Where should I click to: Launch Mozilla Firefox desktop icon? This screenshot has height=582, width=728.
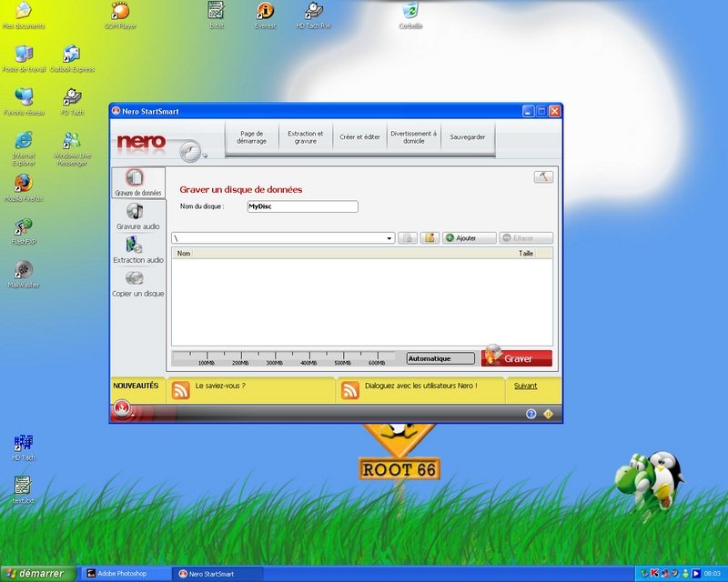point(24,188)
